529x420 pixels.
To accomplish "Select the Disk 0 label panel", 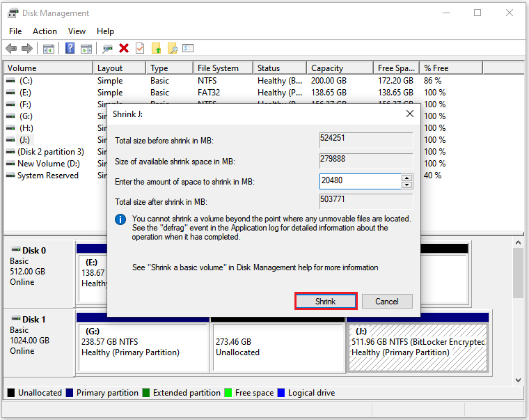I will (x=39, y=274).
